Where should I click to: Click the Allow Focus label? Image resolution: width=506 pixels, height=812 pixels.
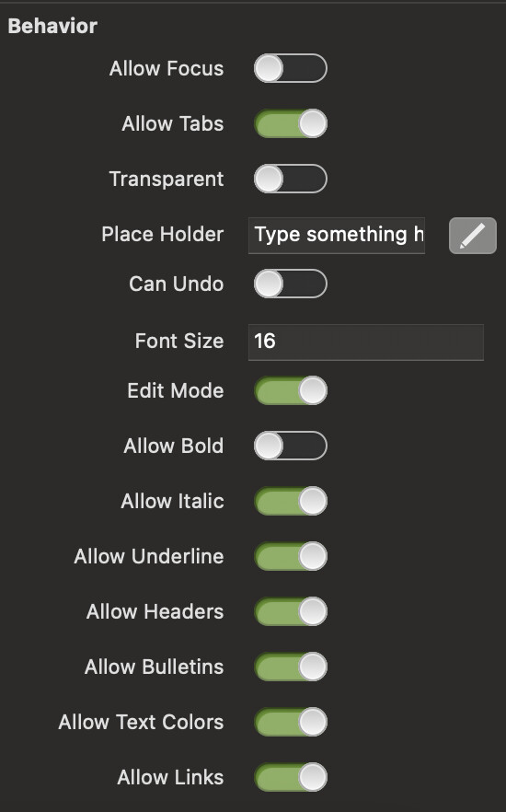(x=167, y=68)
